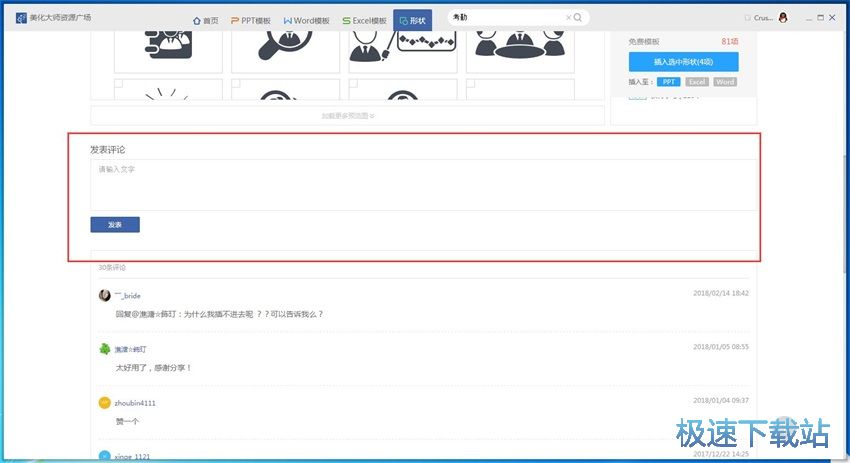The height and width of the screenshot is (463, 850).
Task: Click the 免费模板 label
Action: tap(644, 41)
